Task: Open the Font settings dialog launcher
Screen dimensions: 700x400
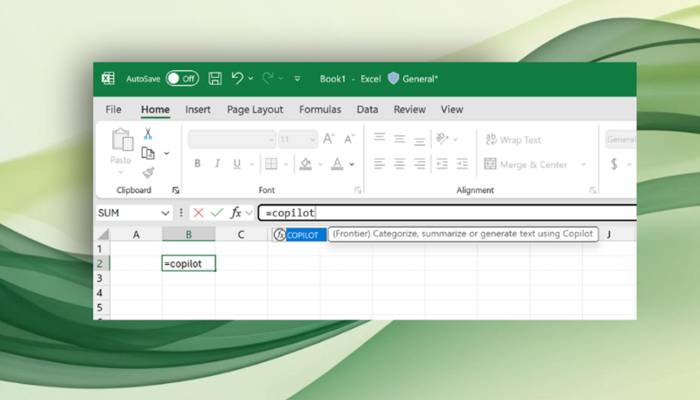Action: click(358, 190)
